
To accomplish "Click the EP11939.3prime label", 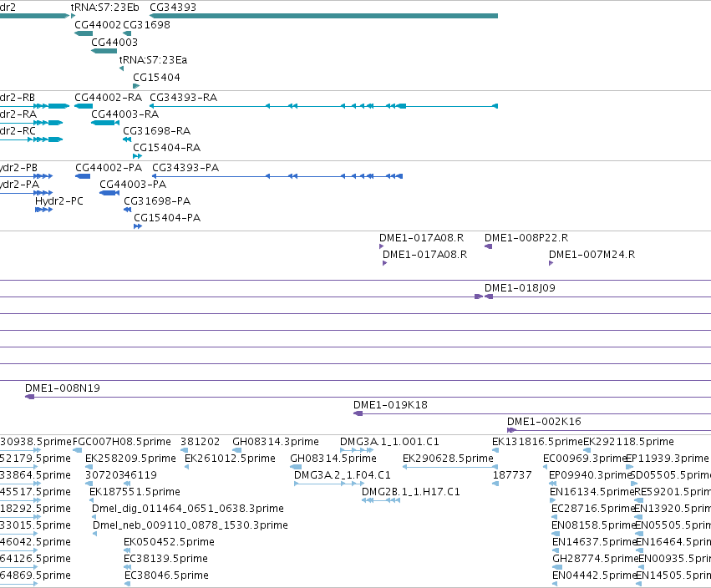I will 667,459.
